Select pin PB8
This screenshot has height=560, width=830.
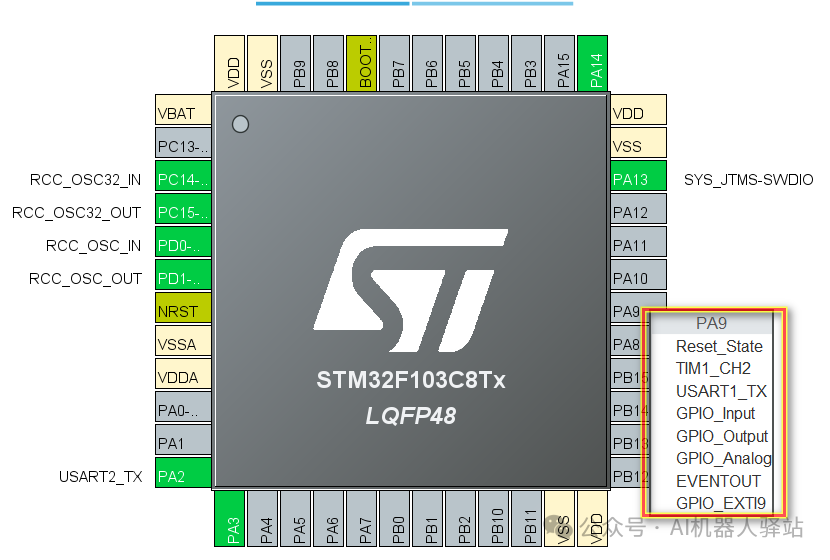coord(329,64)
